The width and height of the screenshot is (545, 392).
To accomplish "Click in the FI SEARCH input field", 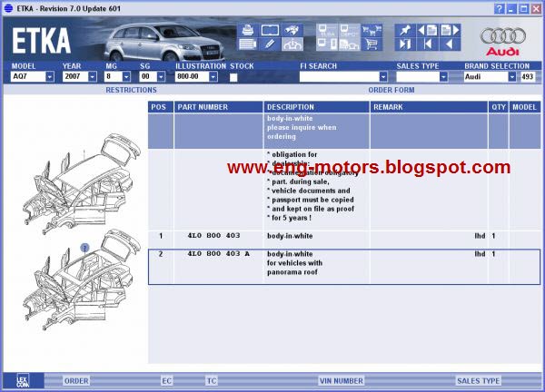I will tap(339, 76).
